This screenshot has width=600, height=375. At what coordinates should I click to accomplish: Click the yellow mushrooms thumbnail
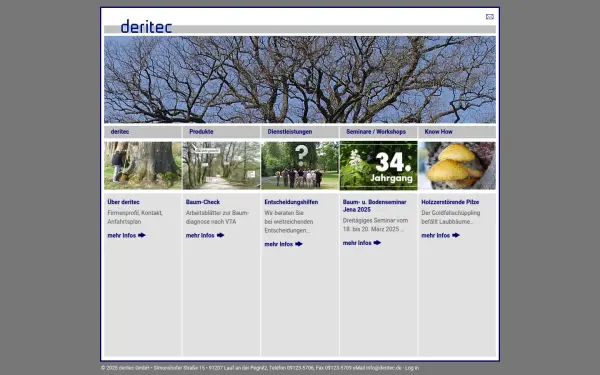(457, 165)
